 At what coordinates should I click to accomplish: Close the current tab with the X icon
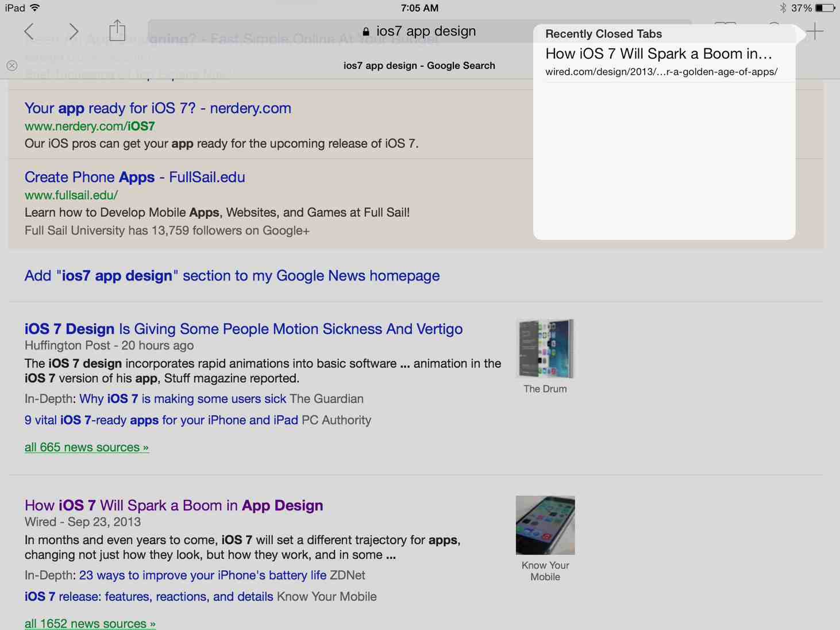(11, 66)
